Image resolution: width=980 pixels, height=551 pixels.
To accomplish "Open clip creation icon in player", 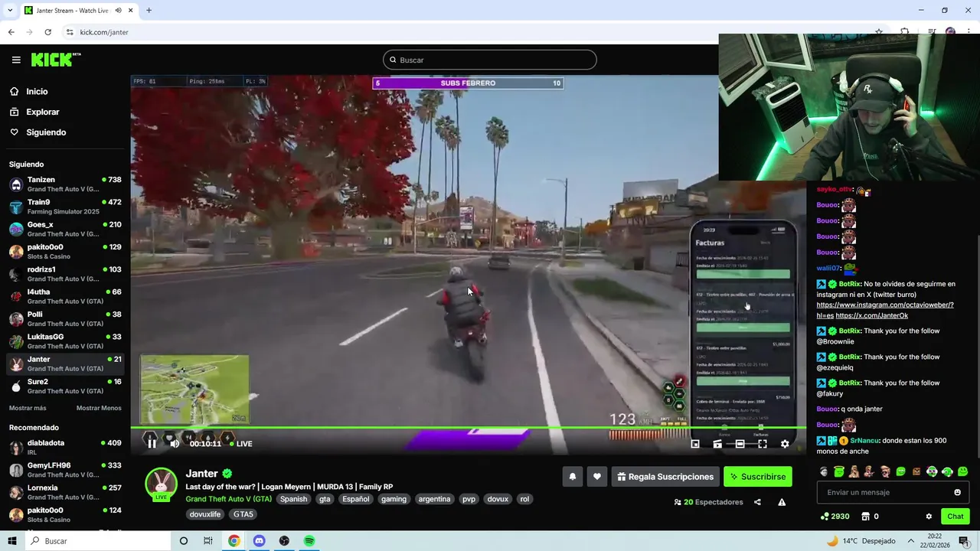I will [x=717, y=443].
